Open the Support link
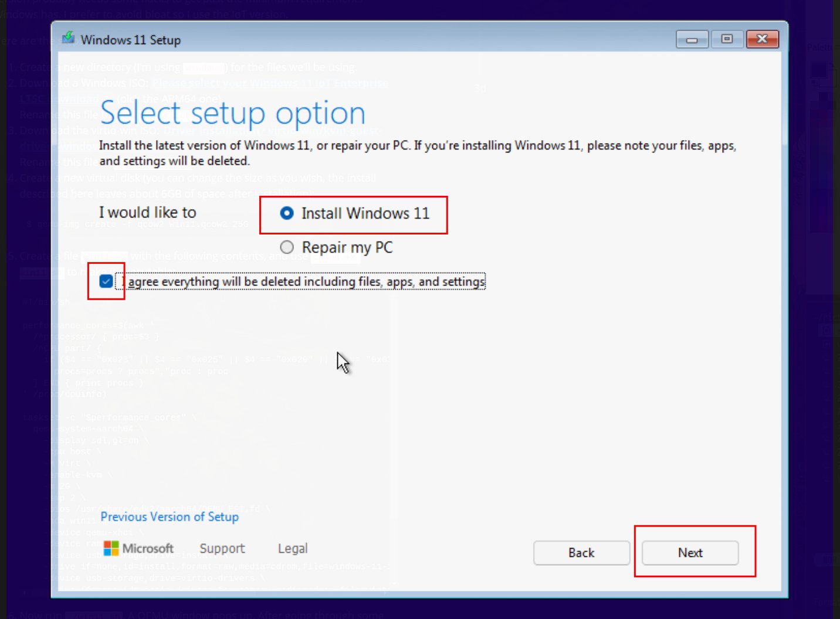The image size is (840, 619). coord(222,549)
